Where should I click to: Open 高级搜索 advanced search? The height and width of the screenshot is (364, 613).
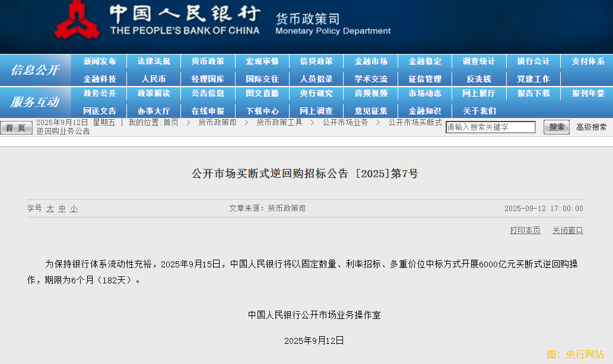(x=592, y=127)
